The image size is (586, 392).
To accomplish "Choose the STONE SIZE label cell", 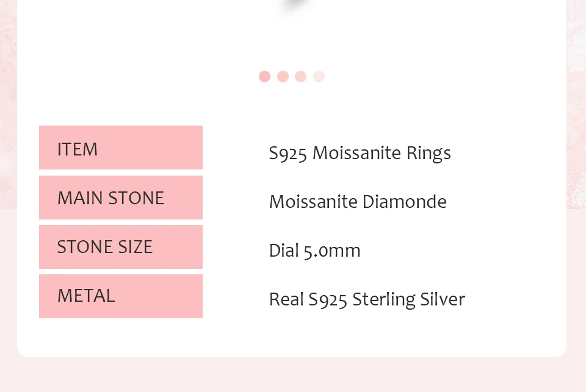I will (x=121, y=247).
